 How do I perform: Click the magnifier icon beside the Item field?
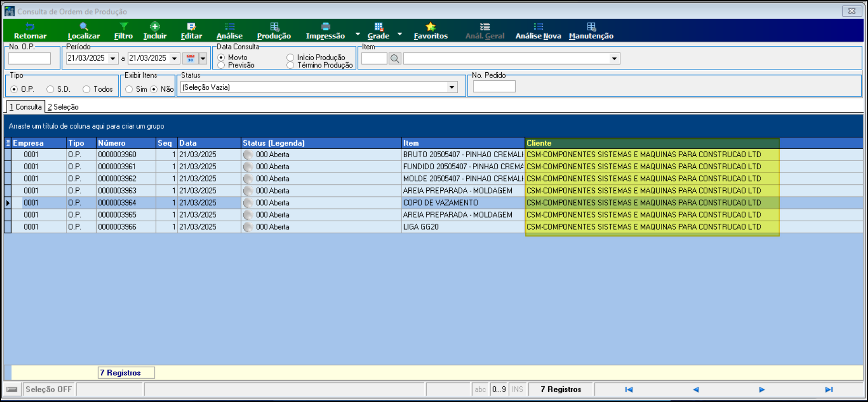(x=395, y=58)
